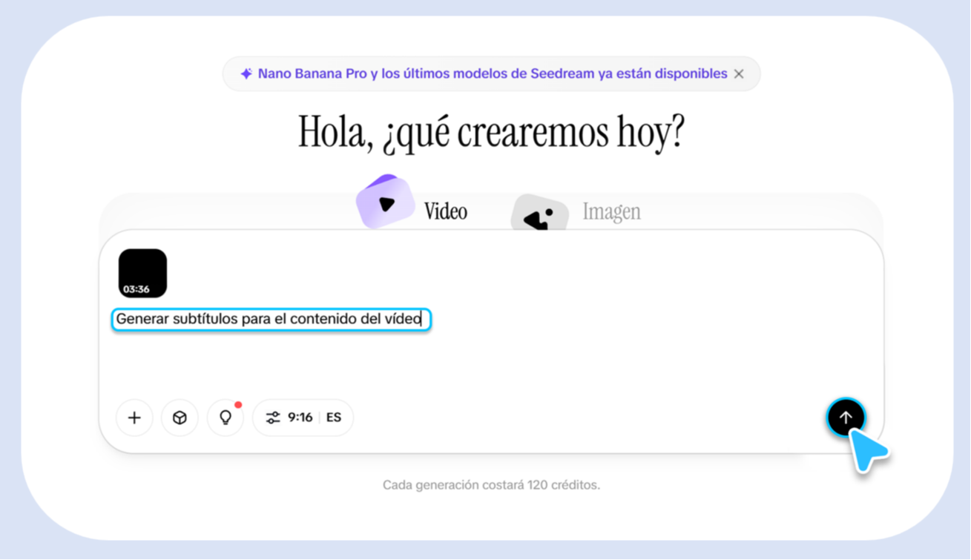Open the Nano Banana Pro announcement link
This screenshot has width=971, height=560.
tap(491, 73)
